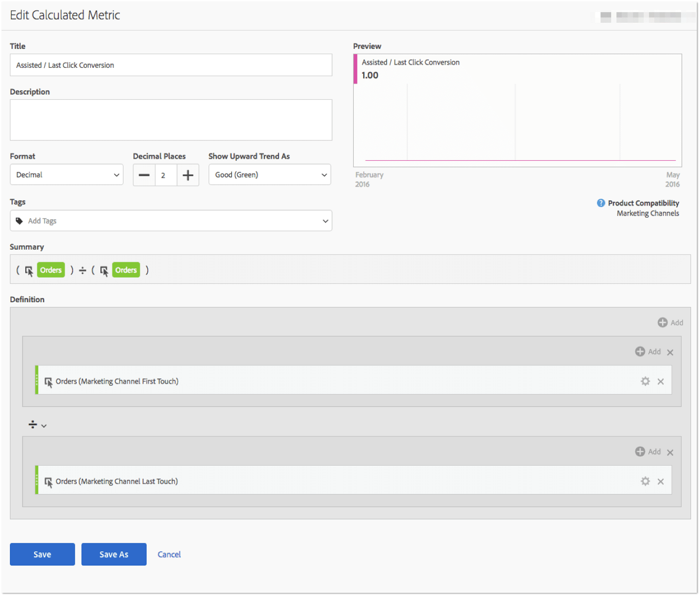
Task: Increase decimal places with the plus stepper
Action: (x=188, y=174)
